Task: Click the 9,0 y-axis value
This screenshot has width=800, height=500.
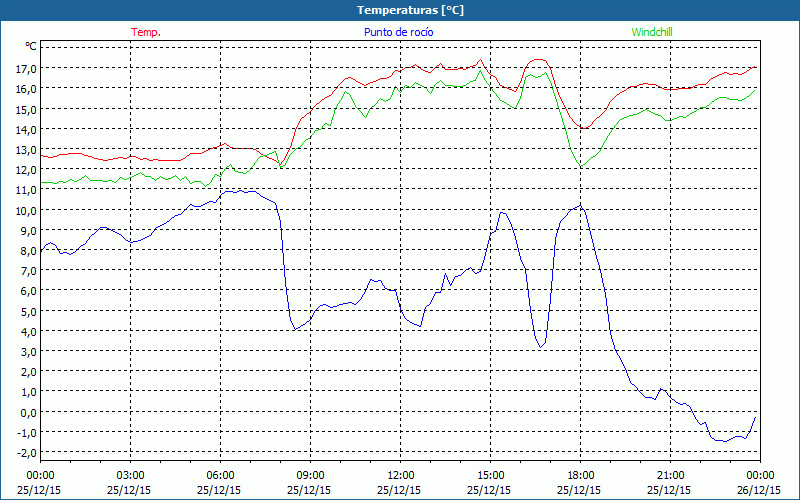Action: pyautogui.click(x=30, y=230)
